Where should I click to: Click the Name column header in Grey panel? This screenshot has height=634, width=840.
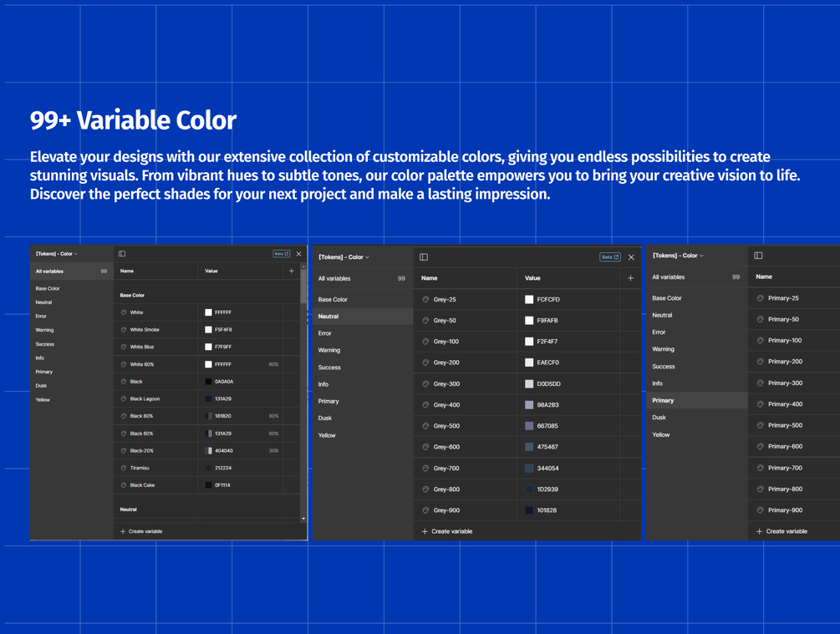pos(430,278)
